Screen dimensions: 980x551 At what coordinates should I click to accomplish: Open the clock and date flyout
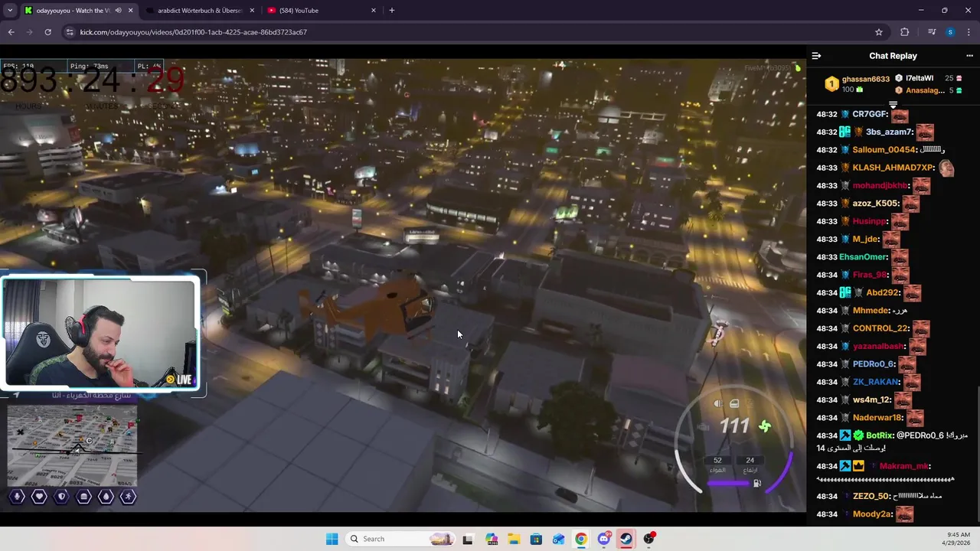coord(958,539)
